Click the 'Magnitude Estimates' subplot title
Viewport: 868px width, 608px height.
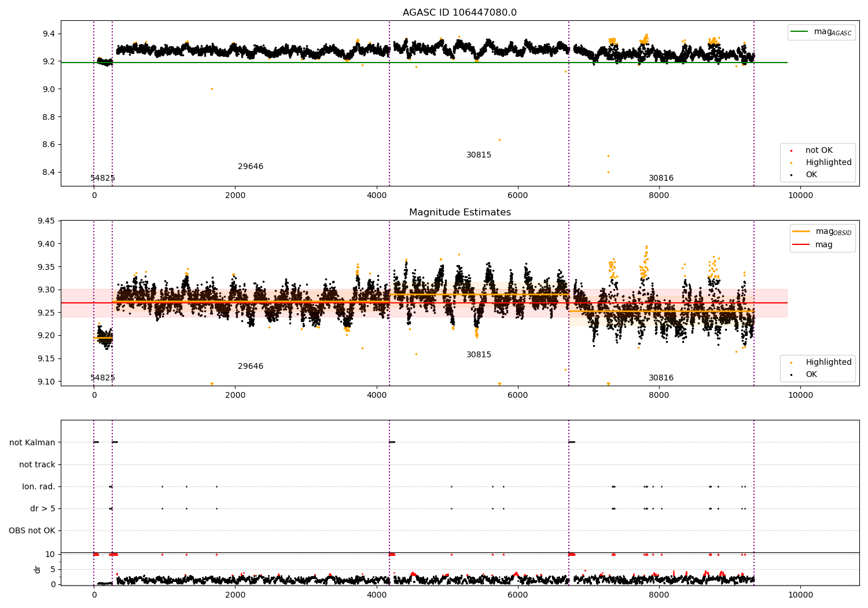pyautogui.click(x=459, y=213)
